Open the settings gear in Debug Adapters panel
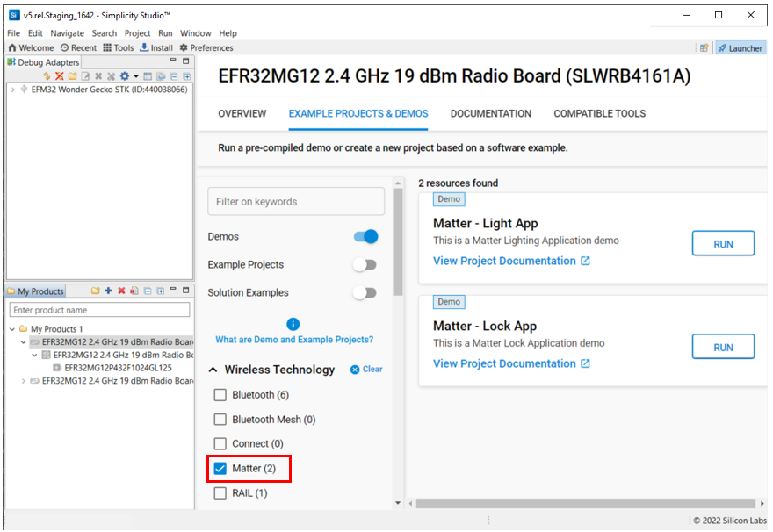The height and width of the screenshot is (532, 773). pyautogui.click(x=125, y=76)
